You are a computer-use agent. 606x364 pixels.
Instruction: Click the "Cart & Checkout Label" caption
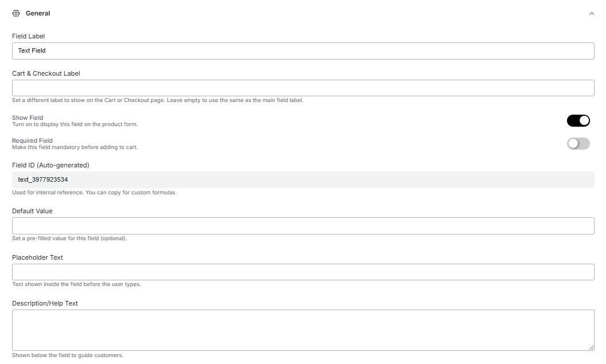(46, 73)
